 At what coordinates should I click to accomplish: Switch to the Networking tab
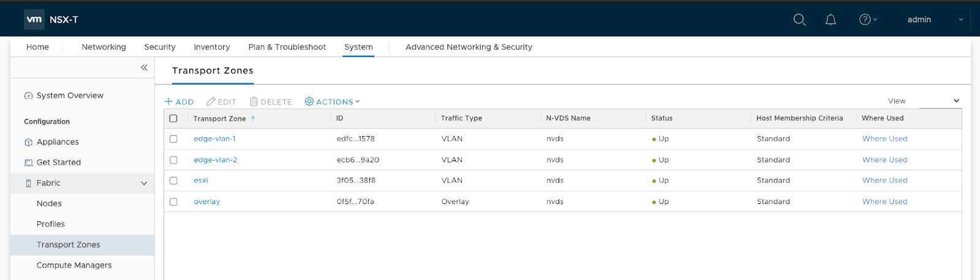(x=104, y=47)
